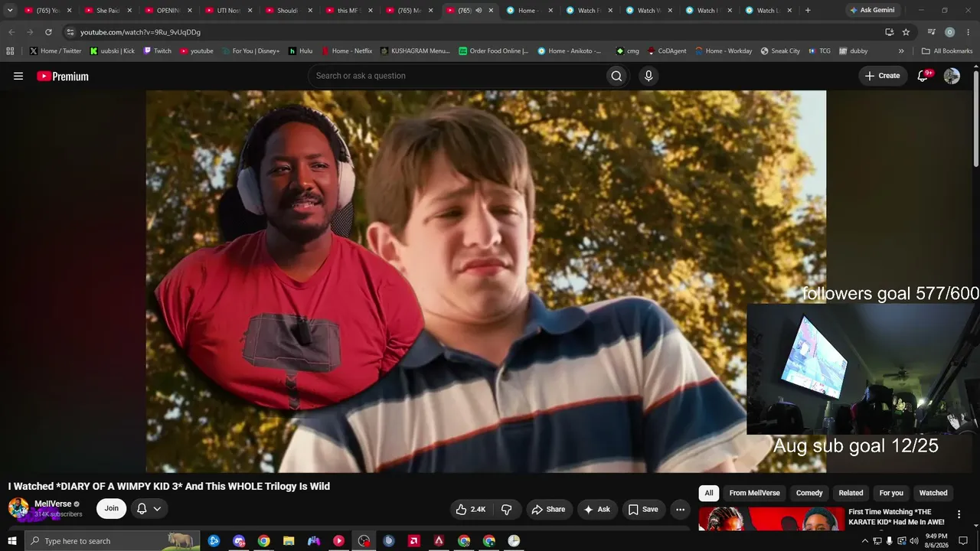Open Windows notification center
Viewport: 980px width, 551px height.
pos(963,541)
